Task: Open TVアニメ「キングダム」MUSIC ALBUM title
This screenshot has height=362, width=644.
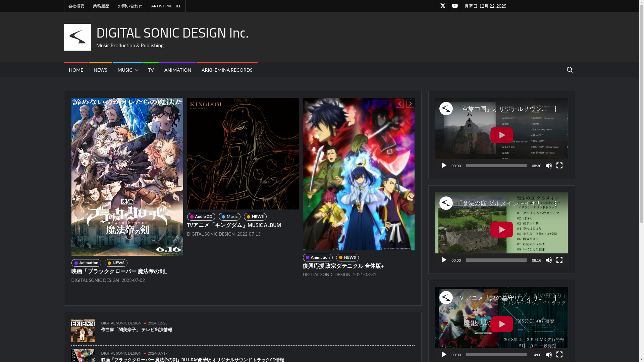Action: click(234, 225)
